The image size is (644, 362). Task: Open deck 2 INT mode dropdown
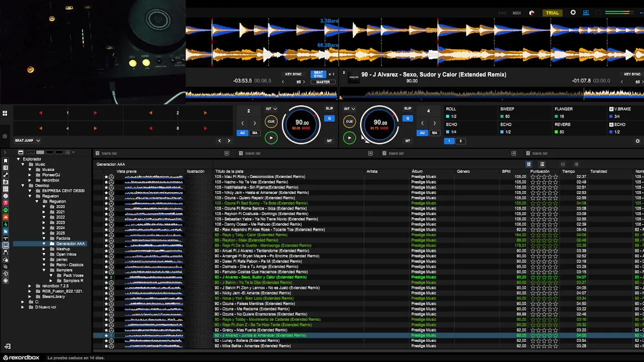click(x=350, y=109)
